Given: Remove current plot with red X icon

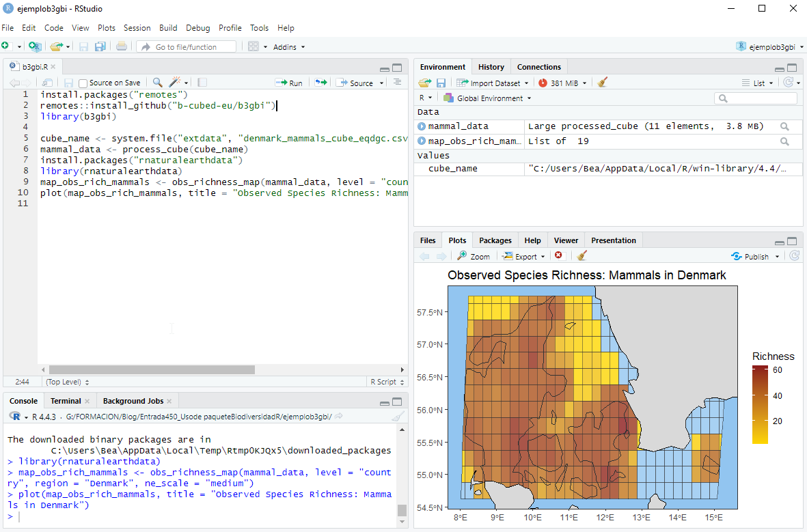Looking at the screenshot, I should pyautogui.click(x=558, y=256).
